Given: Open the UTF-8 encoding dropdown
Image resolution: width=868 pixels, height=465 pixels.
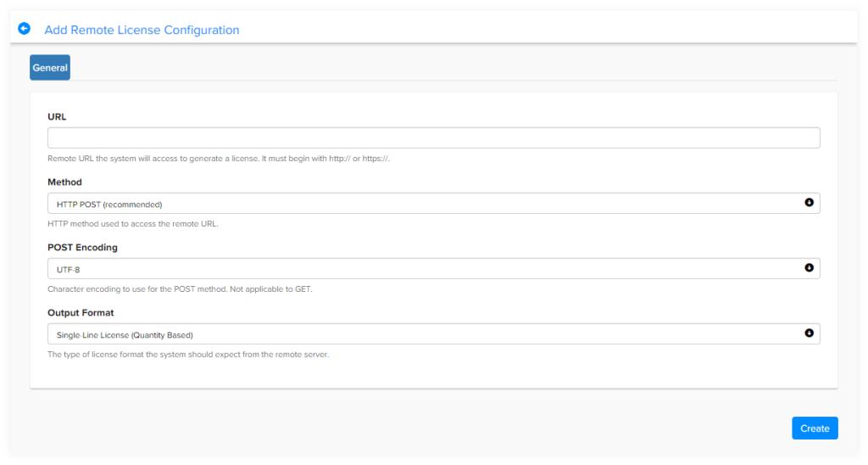Looking at the screenshot, I should tap(433, 269).
